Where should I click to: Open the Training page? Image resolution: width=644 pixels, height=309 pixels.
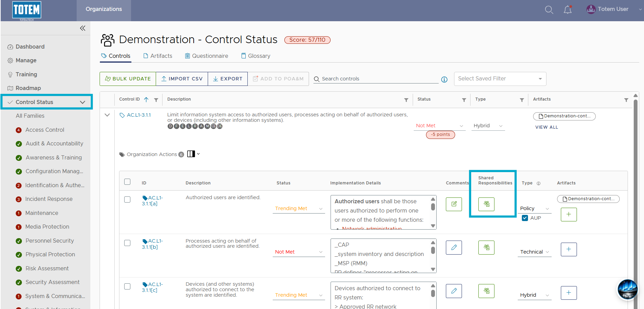click(x=26, y=75)
